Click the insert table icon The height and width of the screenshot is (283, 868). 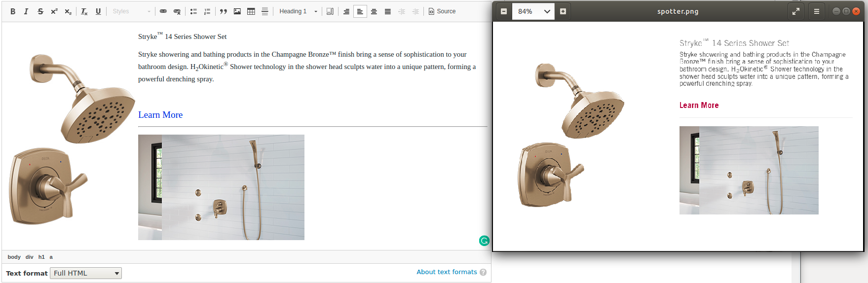point(251,11)
